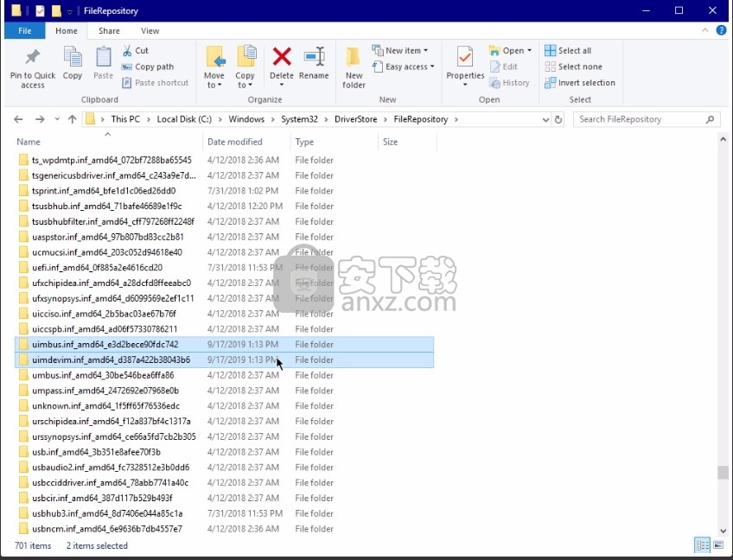Expand the address bar history dropdown

click(545, 119)
